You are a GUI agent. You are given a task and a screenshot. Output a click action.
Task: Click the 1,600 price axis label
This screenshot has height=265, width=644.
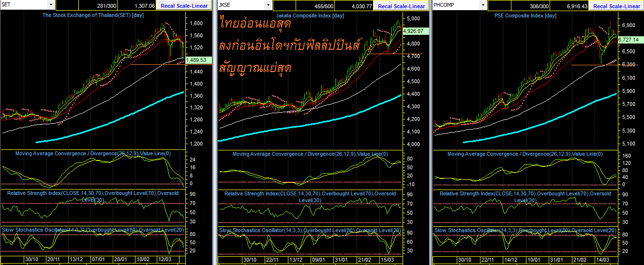(197, 23)
